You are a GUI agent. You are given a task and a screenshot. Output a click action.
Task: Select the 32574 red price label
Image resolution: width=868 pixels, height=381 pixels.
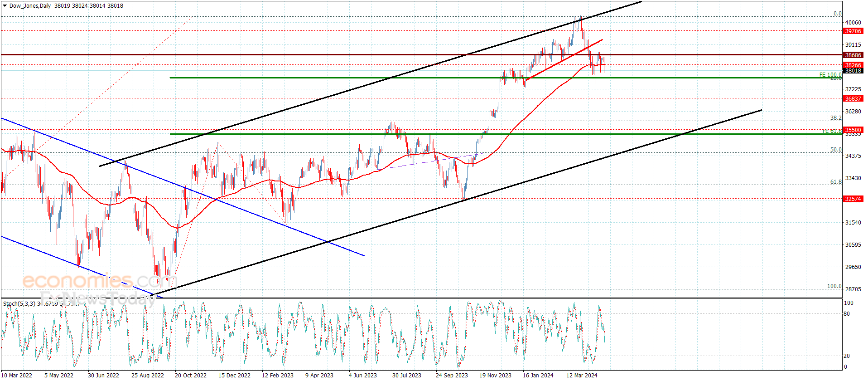853,199
